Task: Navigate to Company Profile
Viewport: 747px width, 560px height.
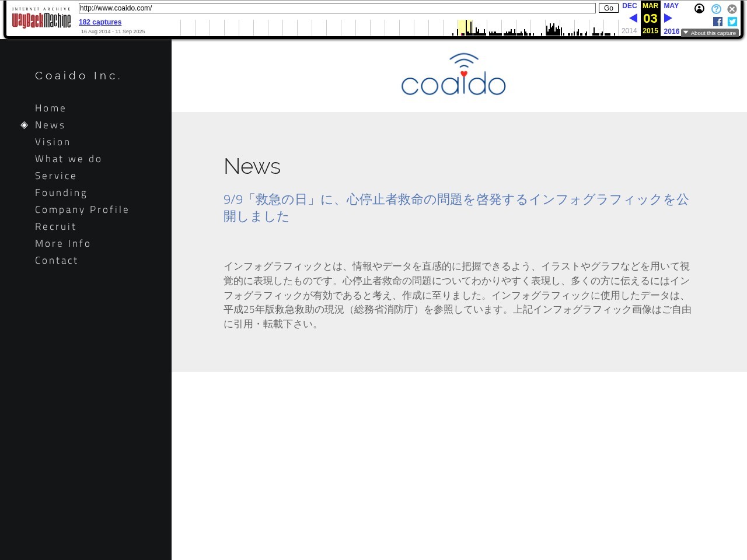Action: pyautogui.click(x=82, y=210)
